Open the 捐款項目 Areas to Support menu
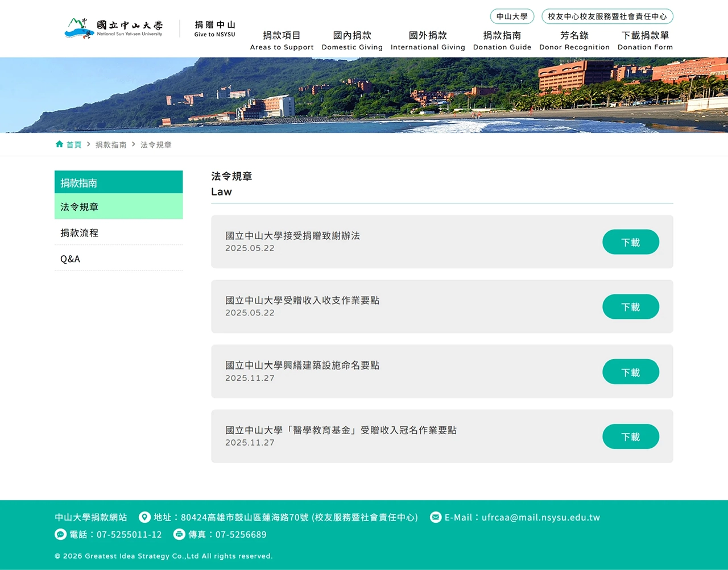 point(282,40)
